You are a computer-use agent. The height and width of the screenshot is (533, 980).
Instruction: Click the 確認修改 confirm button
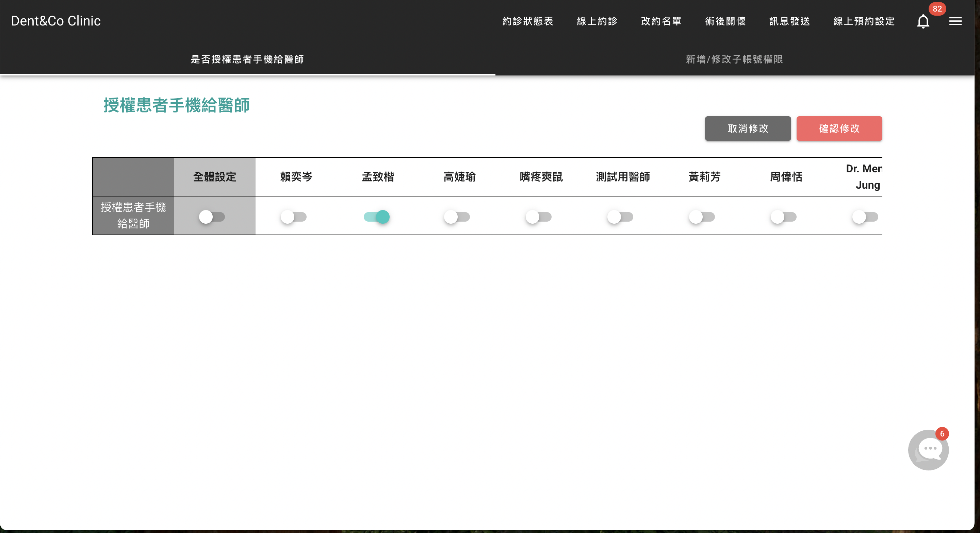pos(839,128)
